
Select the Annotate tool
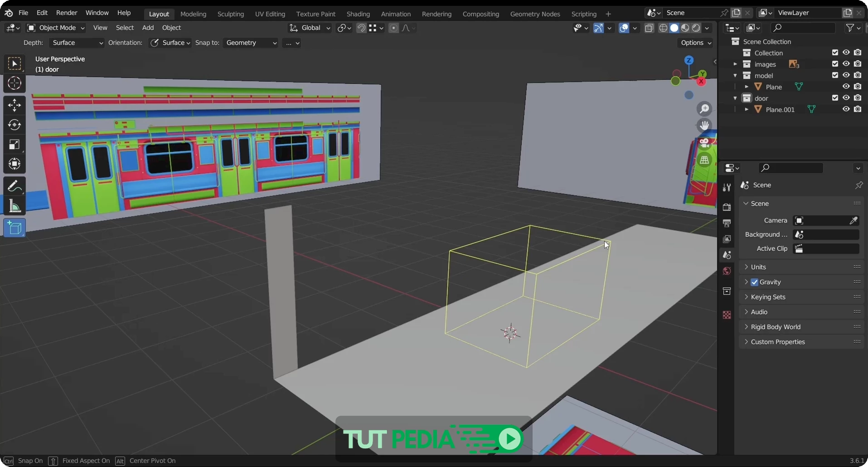[x=15, y=186]
